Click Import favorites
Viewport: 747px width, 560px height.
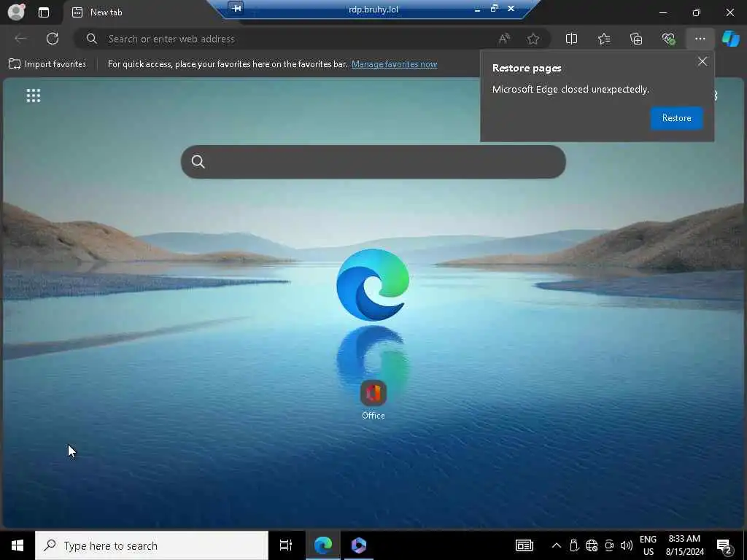click(47, 64)
